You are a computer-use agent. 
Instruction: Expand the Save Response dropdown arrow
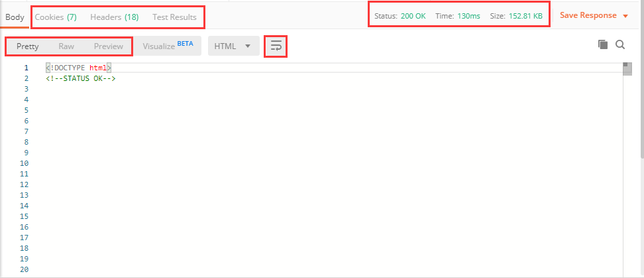625,16
